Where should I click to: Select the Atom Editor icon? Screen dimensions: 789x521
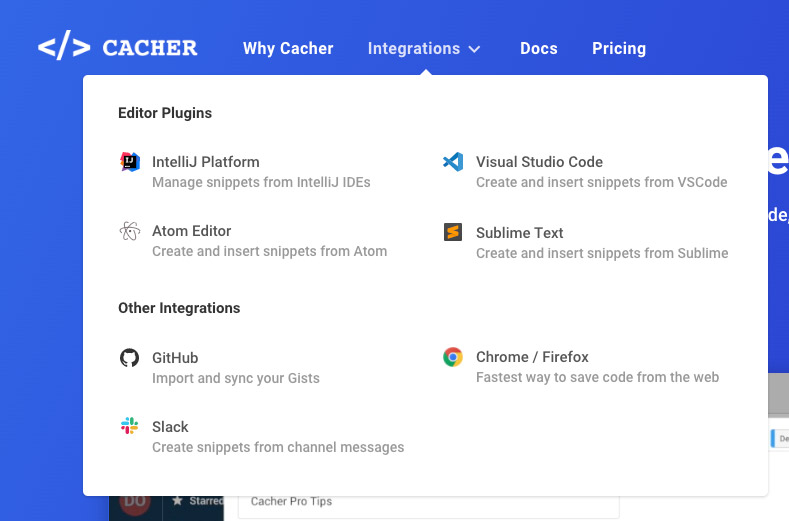coord(129,231)
